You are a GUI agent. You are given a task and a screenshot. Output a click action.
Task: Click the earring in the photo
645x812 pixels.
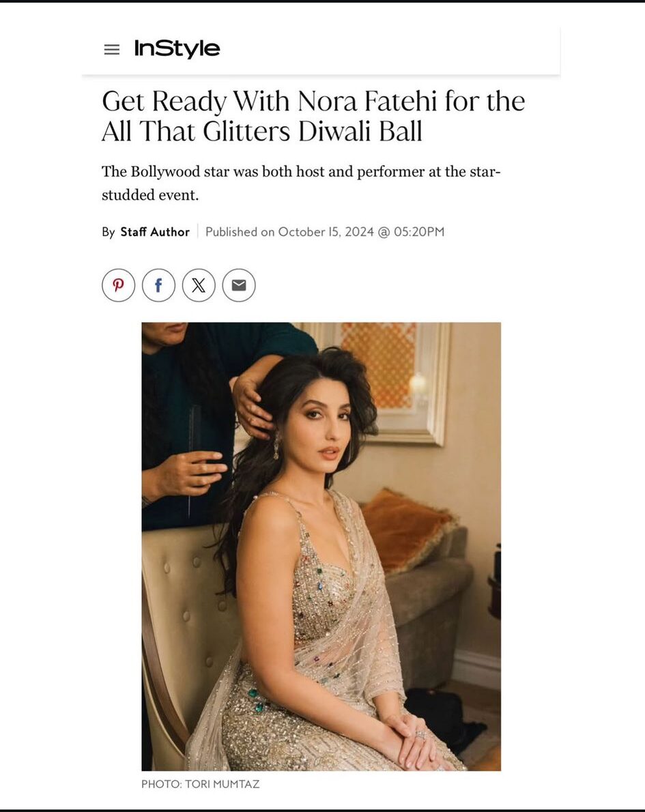tap(276, 446)
